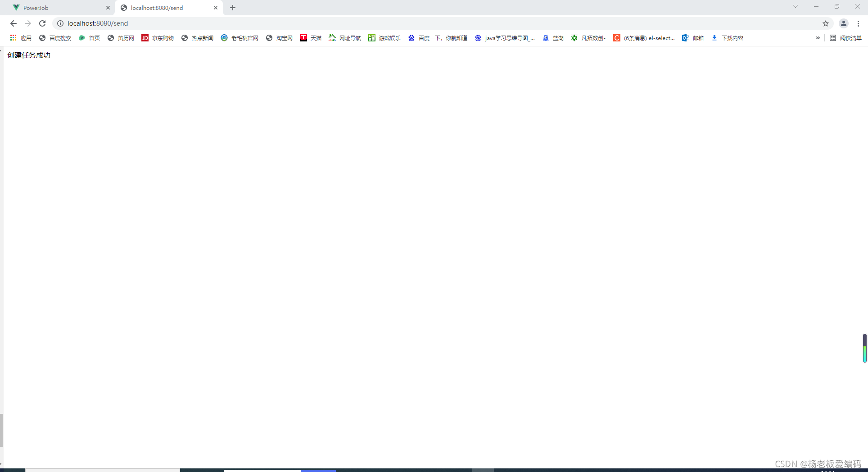Open the 游戏娱乐 bookmark
Viewport: 868px width, 472px height.
[x=384, y=38]
